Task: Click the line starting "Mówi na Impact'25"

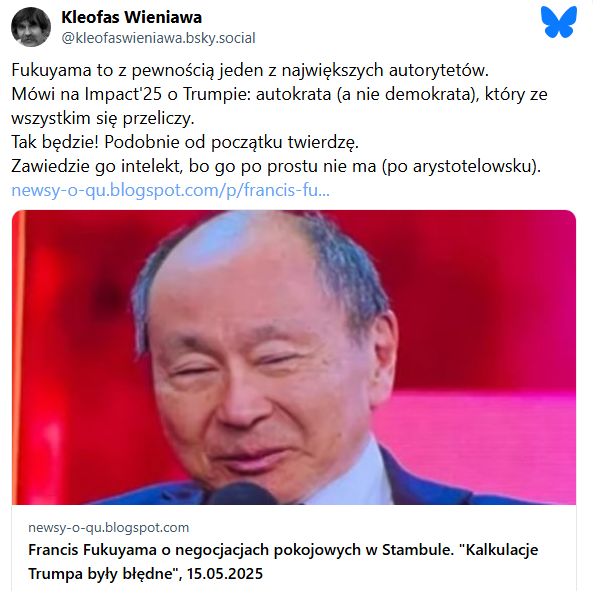Action: pos(279,94)
